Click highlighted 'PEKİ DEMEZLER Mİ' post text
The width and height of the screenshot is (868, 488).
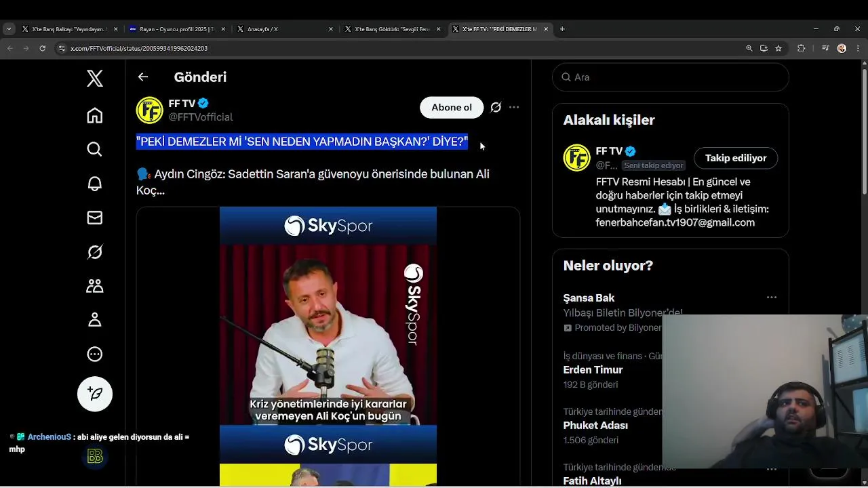(x=302, y=142)
